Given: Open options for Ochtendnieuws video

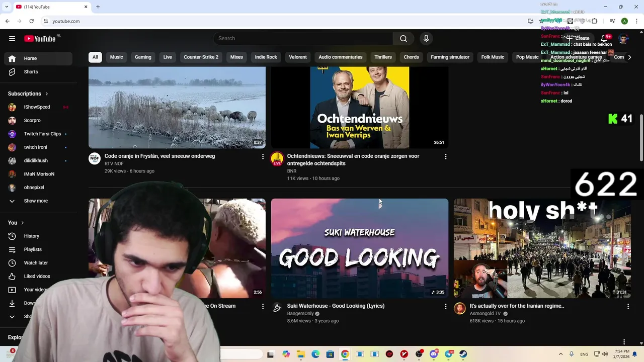Looking at the screenshot, I should click(x=445, y=157).
